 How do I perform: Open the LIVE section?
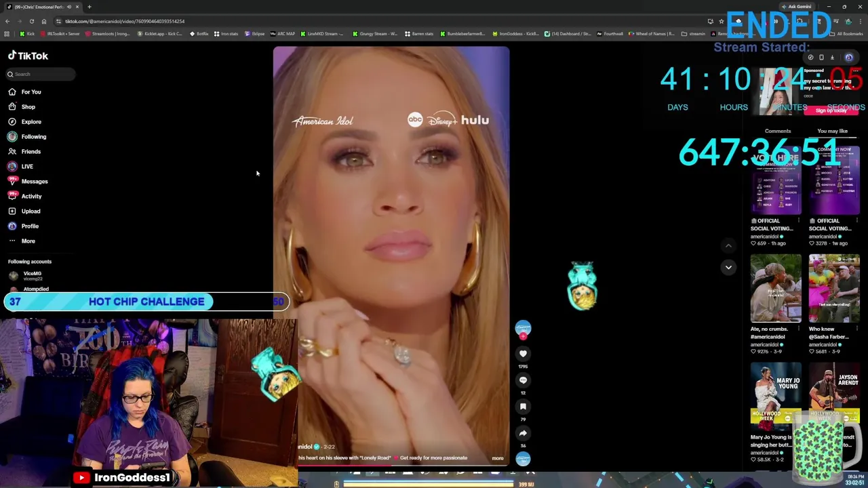point(20,166)
